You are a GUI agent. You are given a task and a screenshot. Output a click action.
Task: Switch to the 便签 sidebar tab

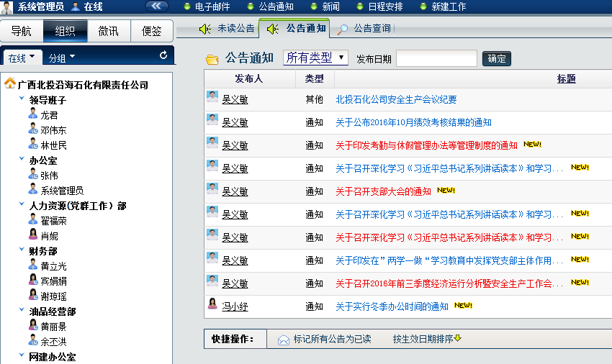pos(151,31)
